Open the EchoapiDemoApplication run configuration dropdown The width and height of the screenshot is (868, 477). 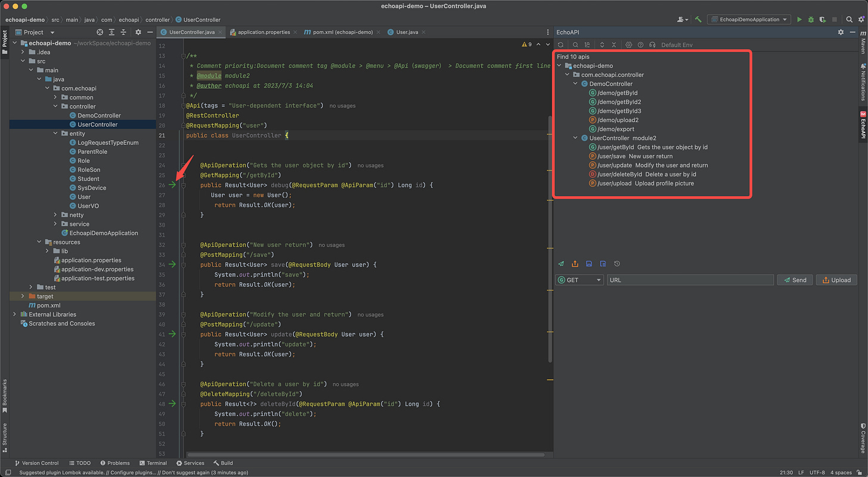click(749, 20)
